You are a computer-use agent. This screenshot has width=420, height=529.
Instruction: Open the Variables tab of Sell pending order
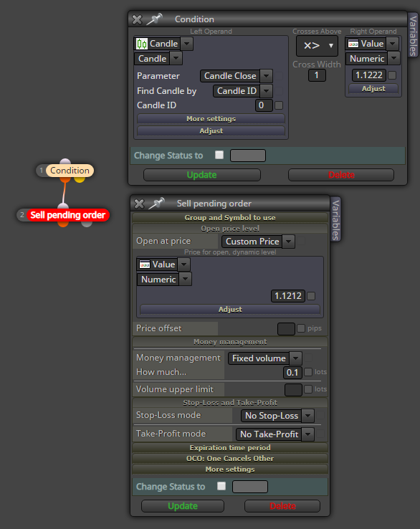pos(335,219)
